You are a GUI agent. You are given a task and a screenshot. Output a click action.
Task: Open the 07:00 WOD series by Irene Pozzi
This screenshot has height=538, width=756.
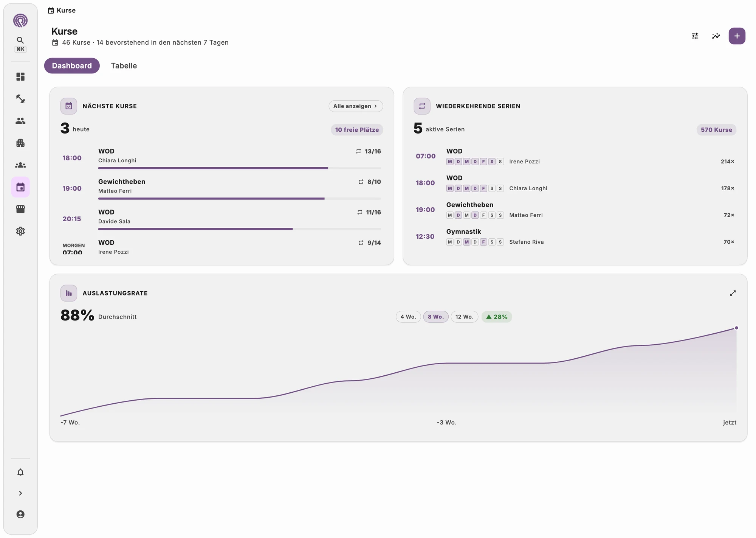575,156
